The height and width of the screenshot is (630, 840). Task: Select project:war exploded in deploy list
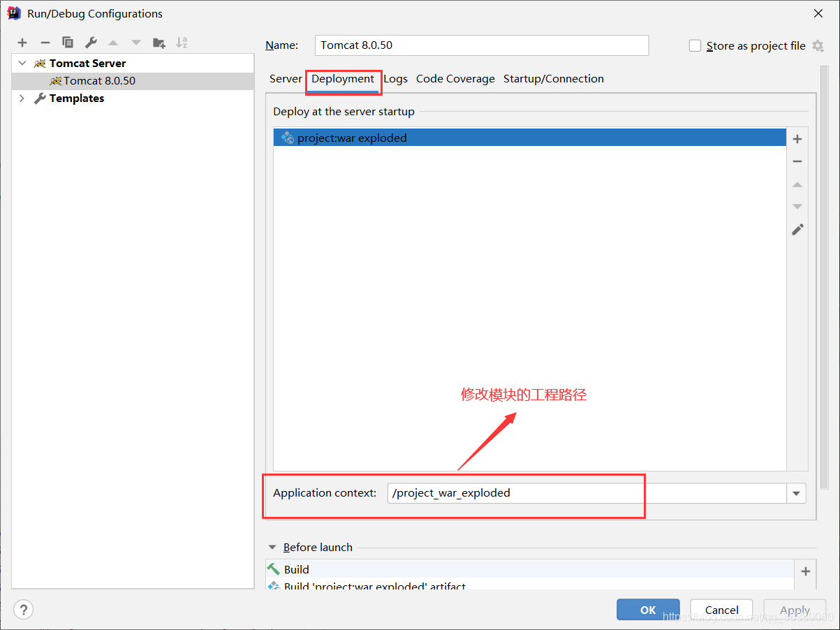point(530,138)
